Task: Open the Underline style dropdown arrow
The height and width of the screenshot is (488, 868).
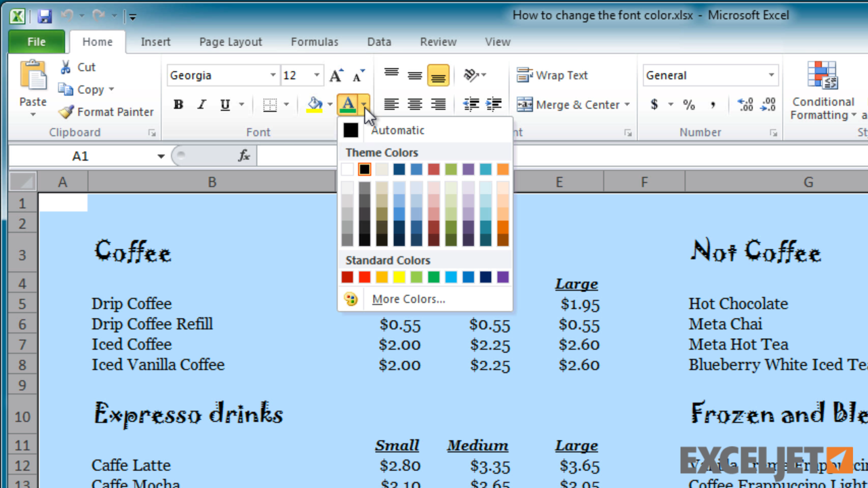Action: pyautogui.click(x=241, y=104)
